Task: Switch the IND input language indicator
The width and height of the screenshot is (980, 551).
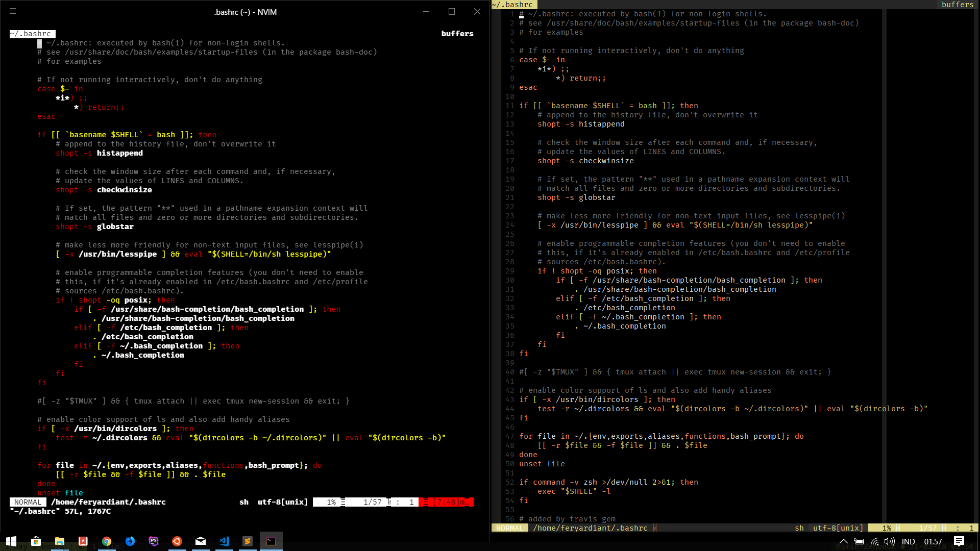Action: (908, 542)
